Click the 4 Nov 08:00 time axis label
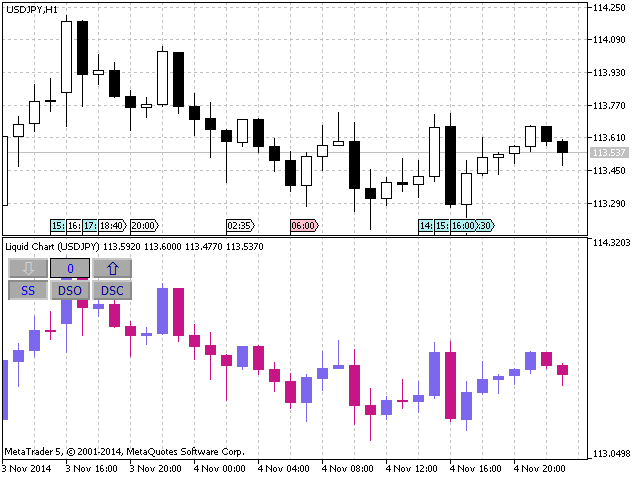The height and width of the screenshot is (480, 640). tap(347, 468)
